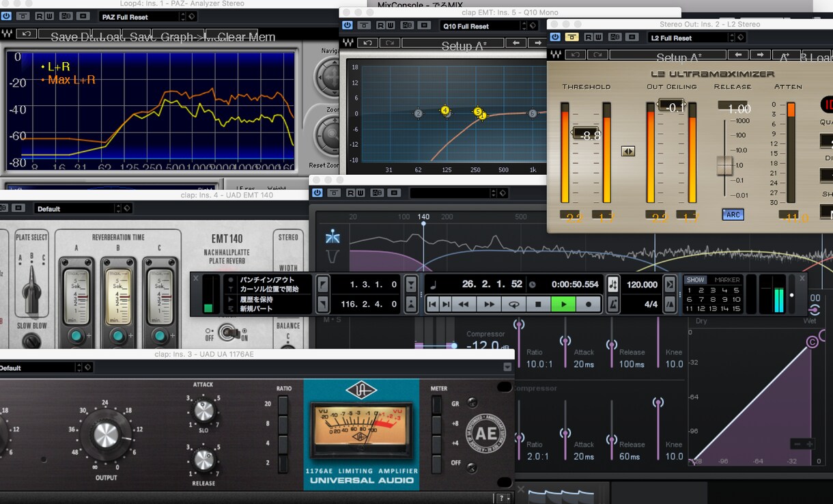833x504 pixels.
Task: Click Fast Forward in the transport bar
Action: click(x=489, y=304)
